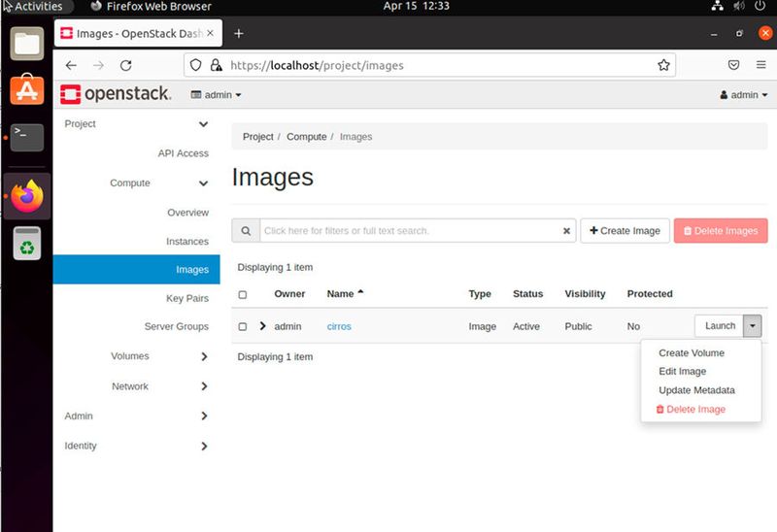
Task: Expand the Admin sidebar section
Action: coord(204,416)
